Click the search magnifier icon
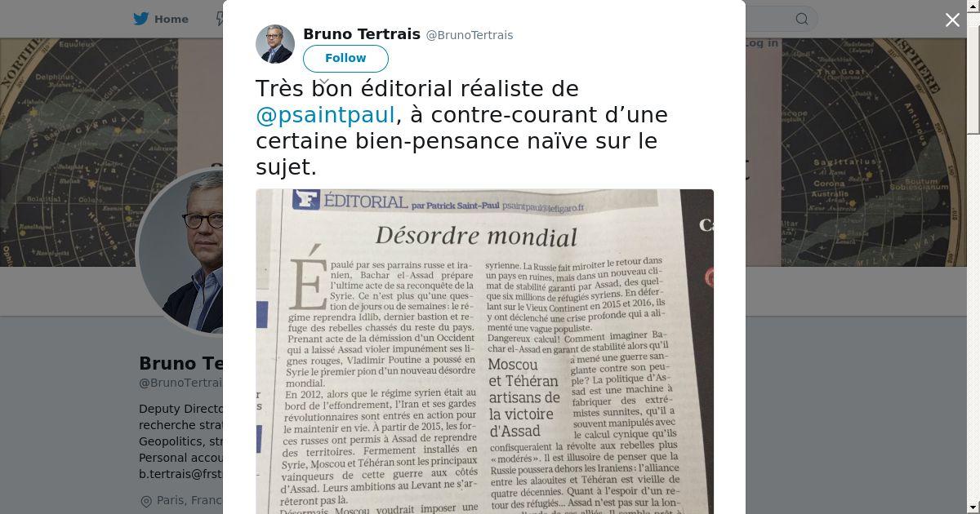 pos(802,19)
